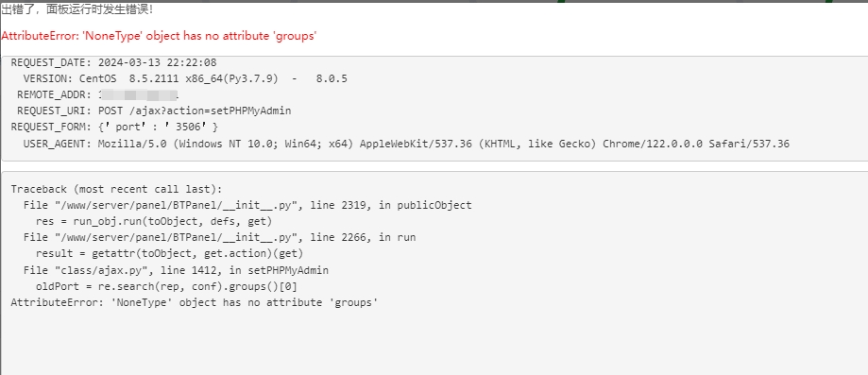Select the line 2266 in run file entry

[x=219, y=238]
